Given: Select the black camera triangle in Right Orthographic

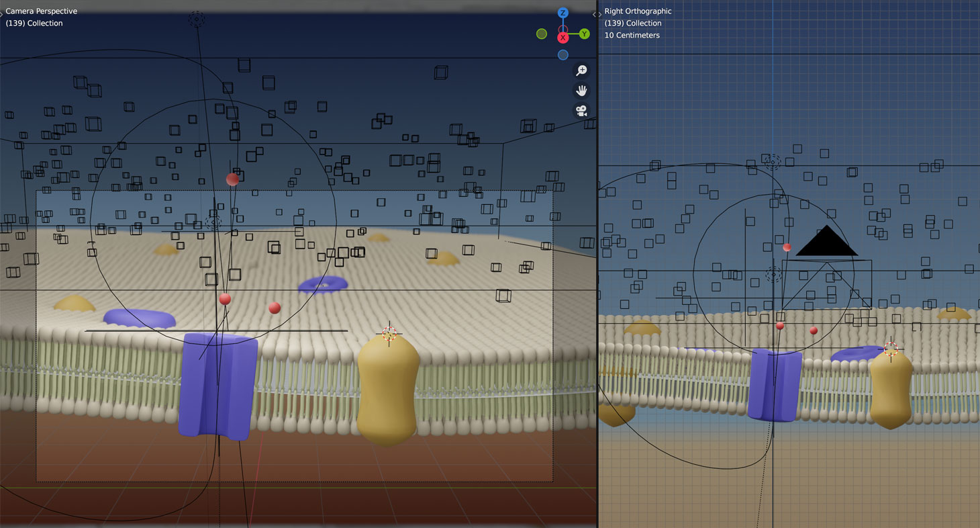Looking at the screenshot, I should (x=826, y=245).
